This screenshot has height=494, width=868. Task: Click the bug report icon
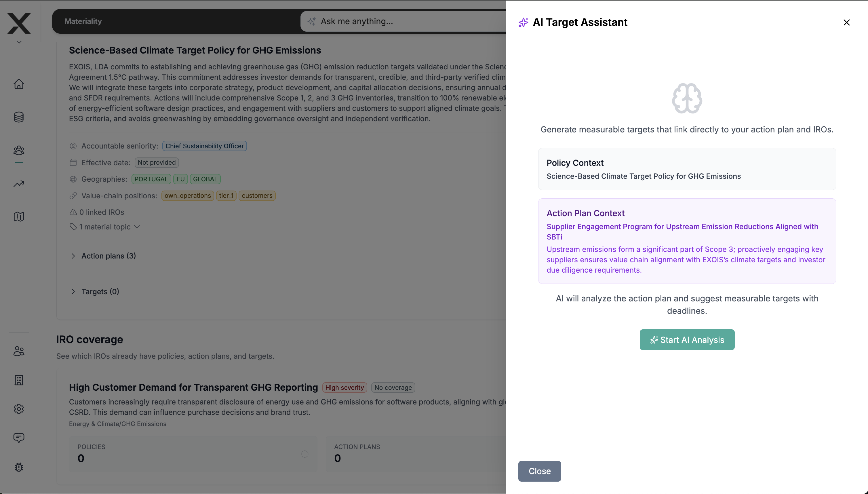click(19, 467)
